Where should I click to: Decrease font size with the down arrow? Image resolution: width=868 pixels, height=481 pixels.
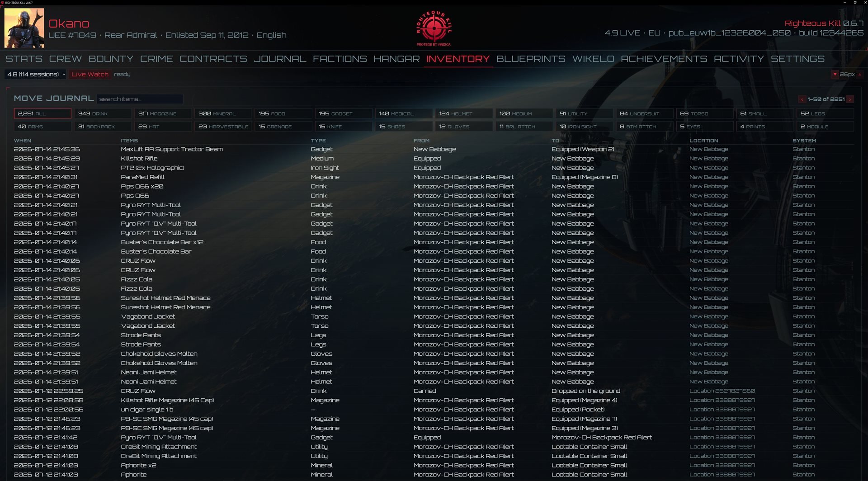tap(835, 74)
